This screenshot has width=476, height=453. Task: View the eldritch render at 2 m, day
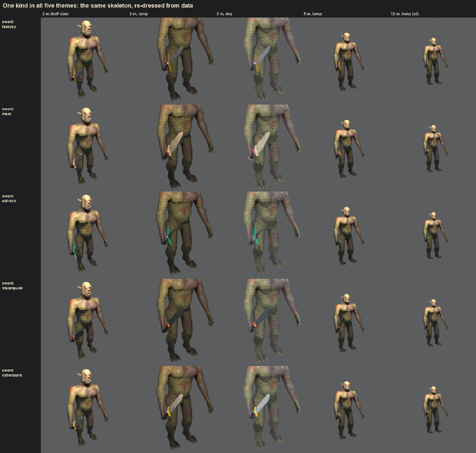(x=258, y=236)
